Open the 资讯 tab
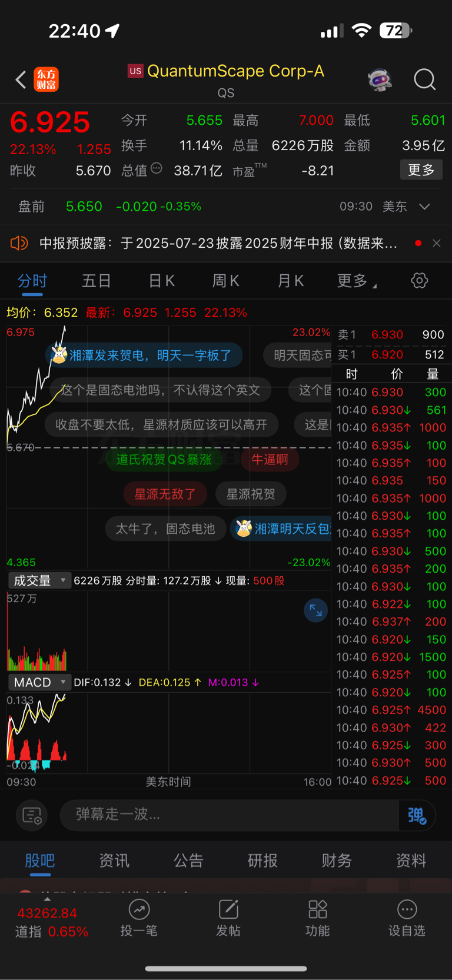The width and height of the screenshot is (452, 980). pos(114,861)
